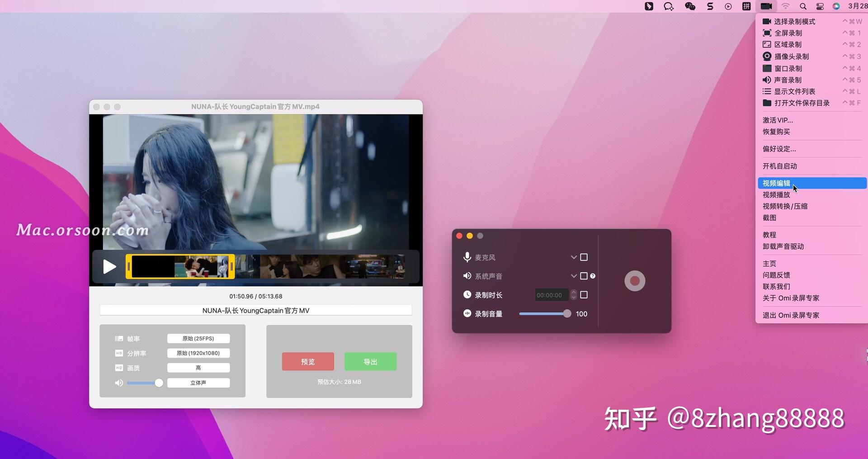
Task: Click the Omi recorder camera icon in menu bar
Action: 766,6
